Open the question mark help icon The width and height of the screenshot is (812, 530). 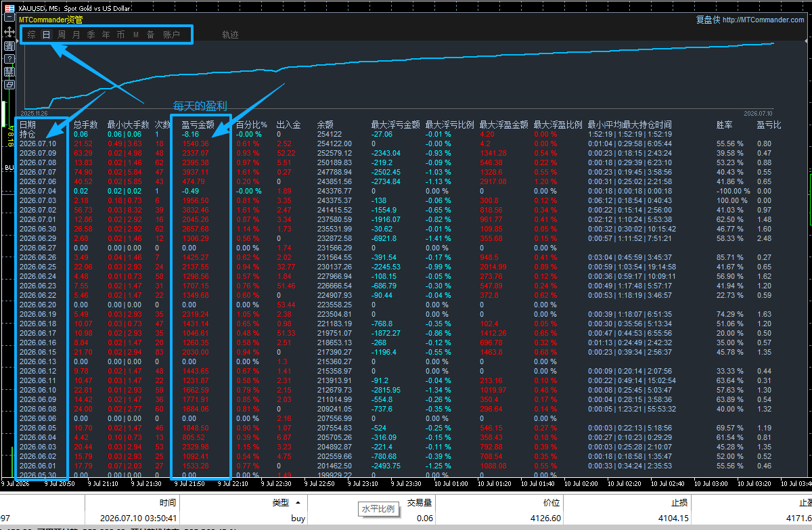click(x=9, y=59)
